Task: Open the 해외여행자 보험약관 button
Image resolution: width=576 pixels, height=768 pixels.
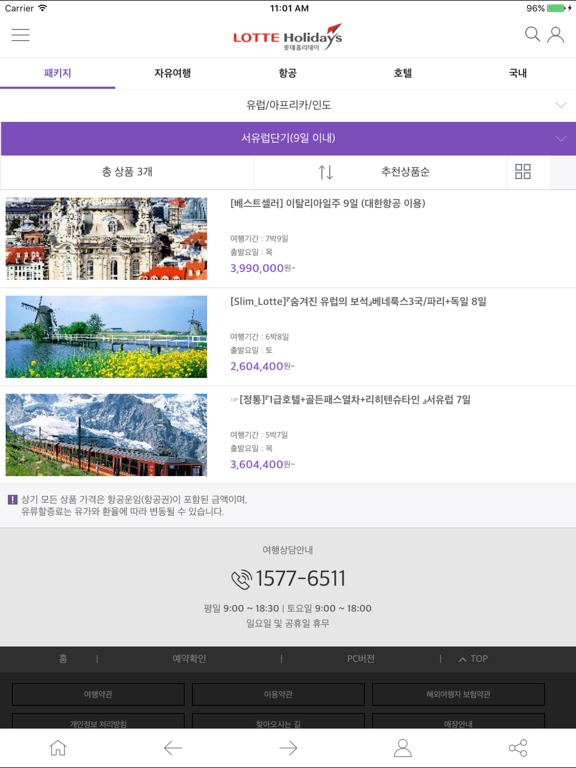Action: pyautogui.click(x=458, y=695)
